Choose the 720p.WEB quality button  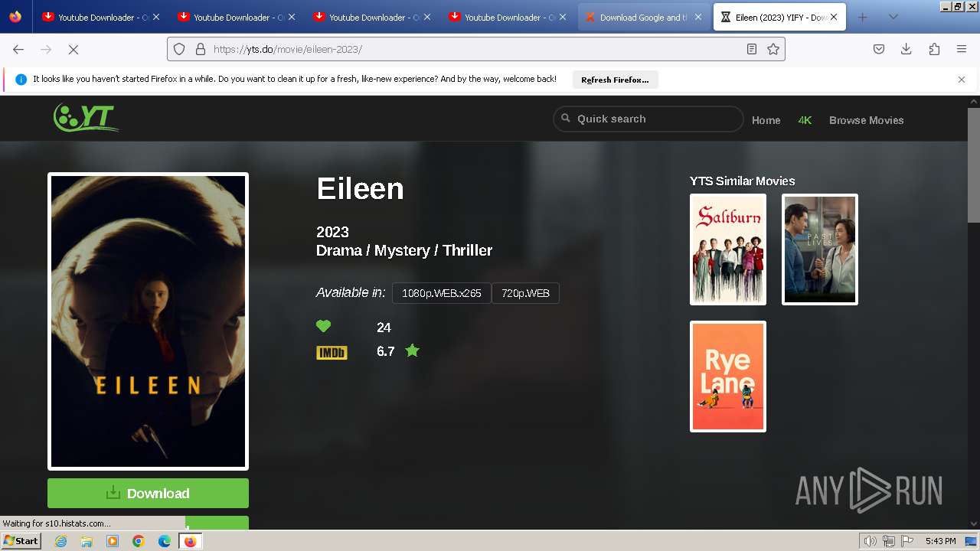pyautogui.click(x=525, y=293)
